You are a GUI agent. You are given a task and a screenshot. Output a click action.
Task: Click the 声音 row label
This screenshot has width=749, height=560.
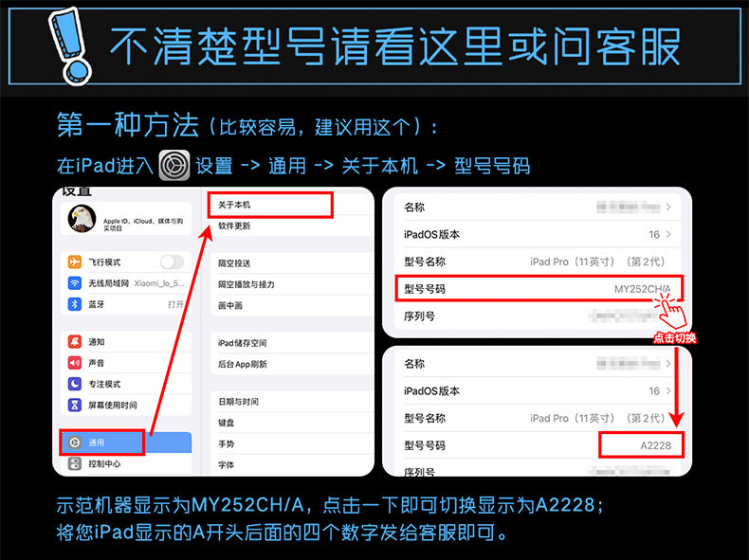point(96,363)
